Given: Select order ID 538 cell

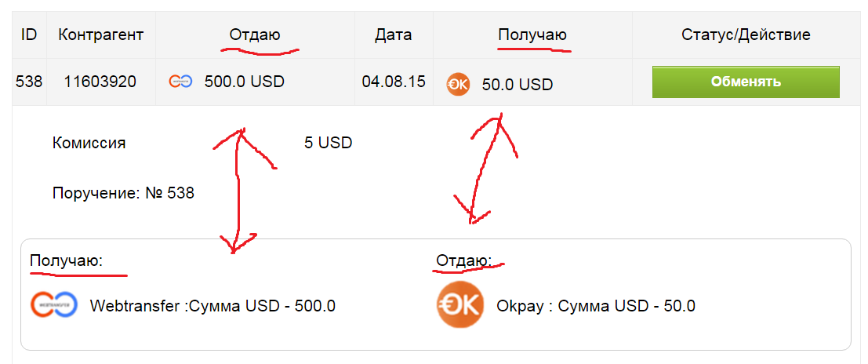Looking at the screenshot, I should (x=29, y=81).
